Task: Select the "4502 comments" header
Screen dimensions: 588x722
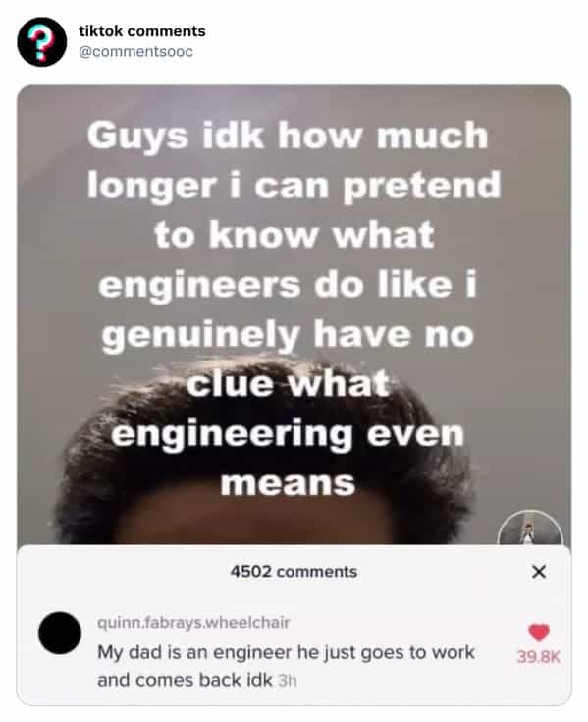Action: tap(294, 572)
